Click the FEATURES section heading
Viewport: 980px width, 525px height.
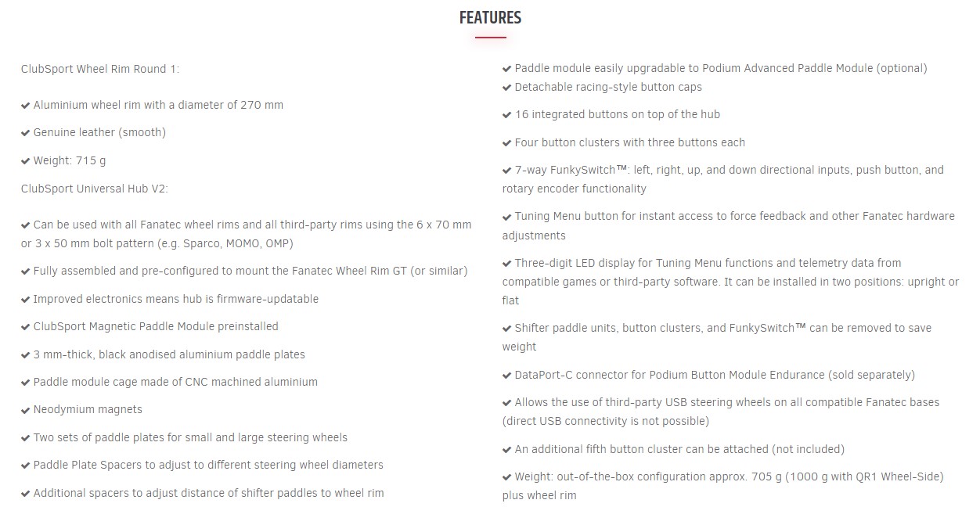[x=490, y=17]
